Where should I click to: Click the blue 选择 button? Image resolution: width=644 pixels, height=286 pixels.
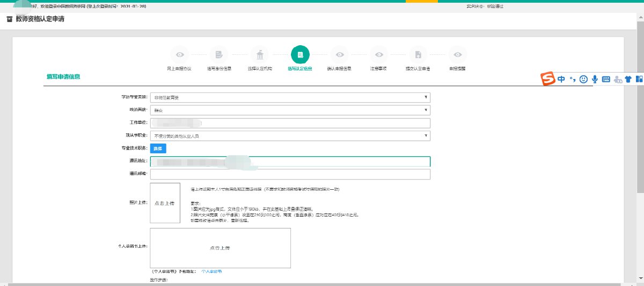(x=158, y=148)
